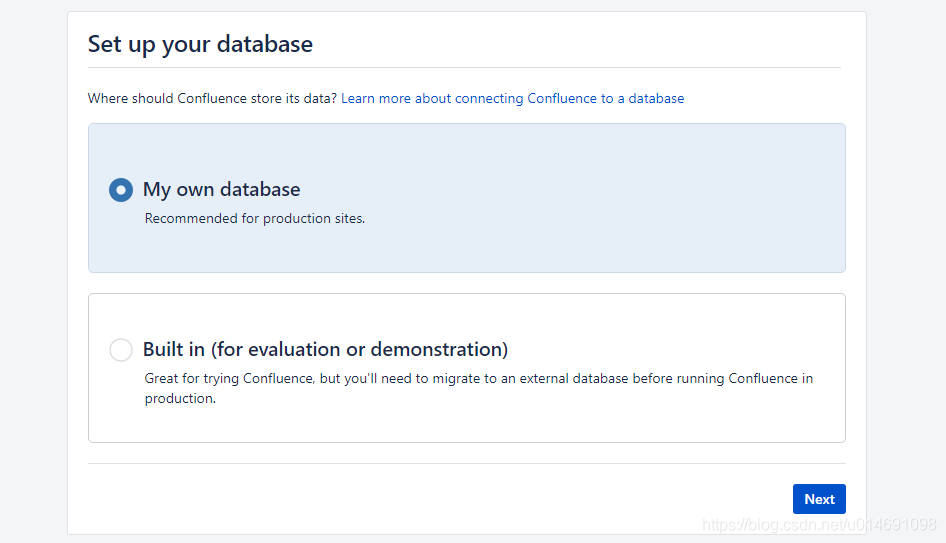
Task: Click the Next button
Action: [819, 499]
